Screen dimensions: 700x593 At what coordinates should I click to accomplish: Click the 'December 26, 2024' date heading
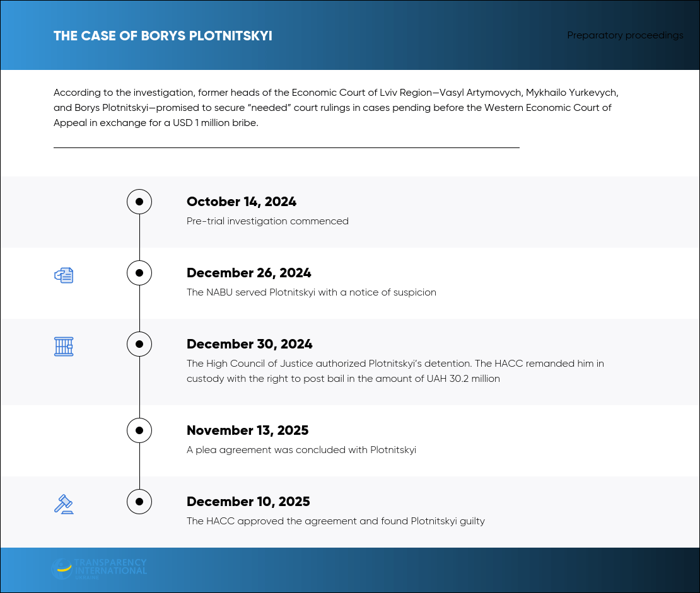[249, 273]
